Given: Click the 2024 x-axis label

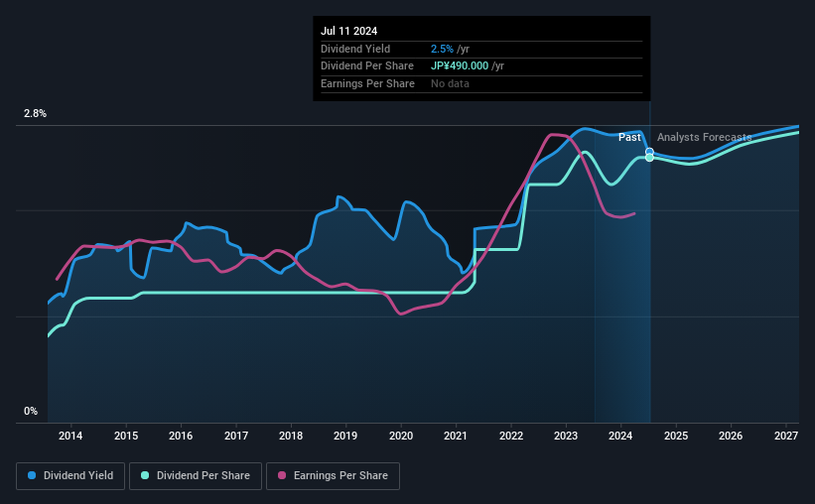Looking at the screenshot, I should (620, 436).
